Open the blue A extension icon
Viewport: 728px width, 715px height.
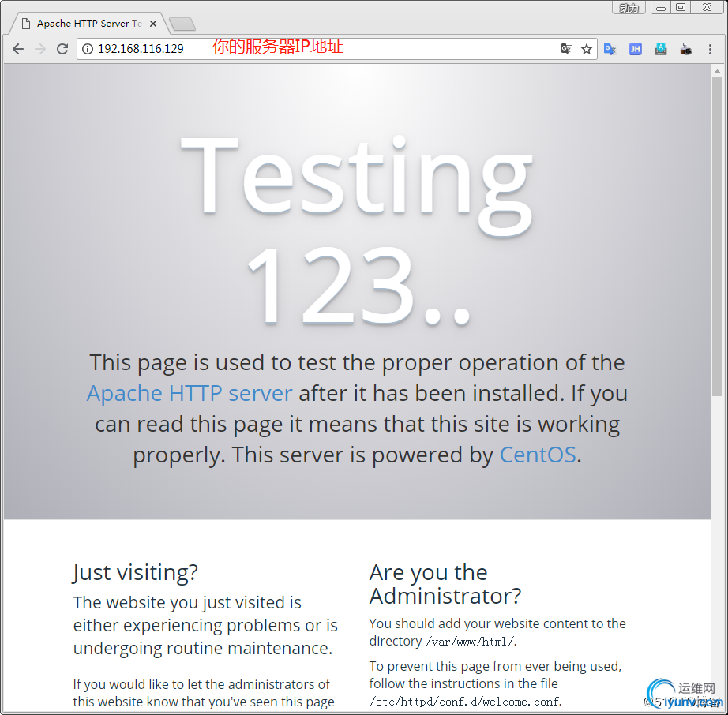[x=661, y=49]
